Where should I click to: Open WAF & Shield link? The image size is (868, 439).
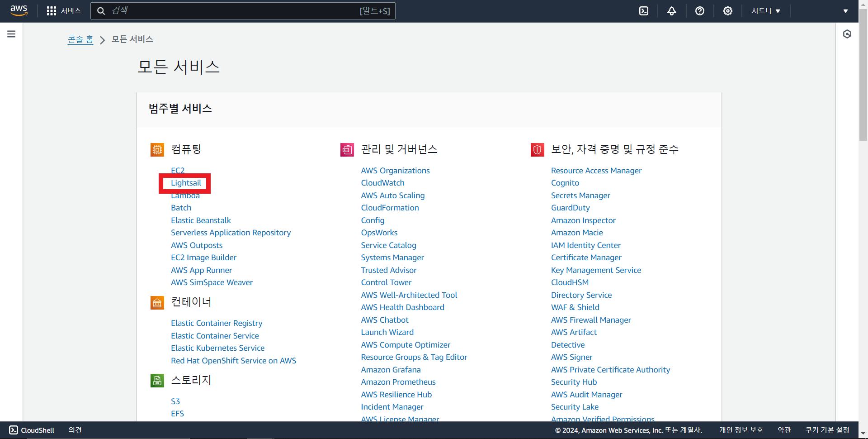click(x=575, y=307)
